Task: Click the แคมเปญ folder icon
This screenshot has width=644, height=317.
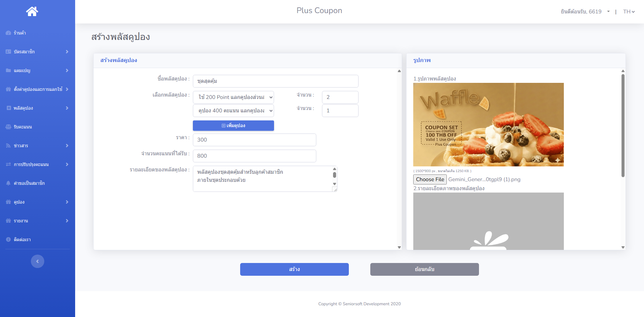Action: (8, 70)
